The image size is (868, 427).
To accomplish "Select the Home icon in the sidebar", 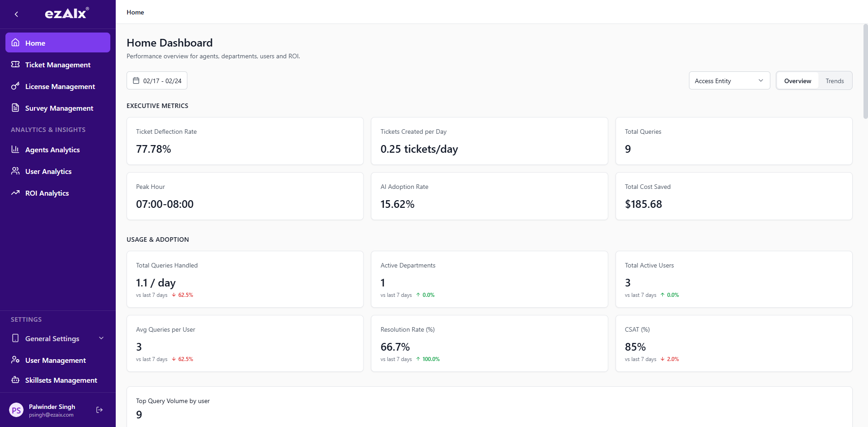I will pyautogui.click(x=16, y=42).
